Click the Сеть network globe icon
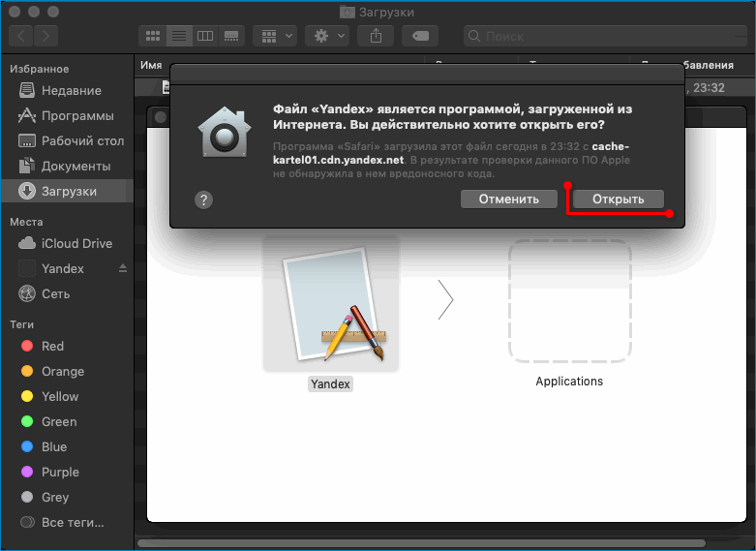Screen dimensions: 756x551 click(27, 293)
